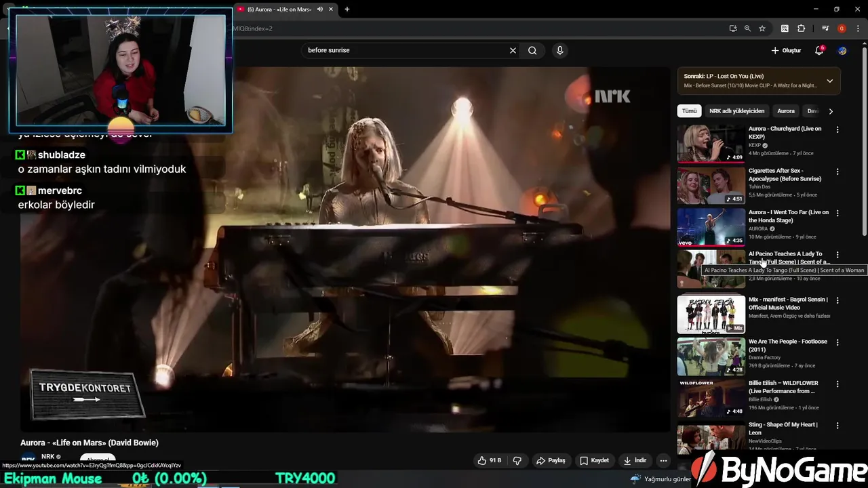Open the YouTube account avatar menu
Viewport: 868px width, 488px height.
click(x=842, y=51)
